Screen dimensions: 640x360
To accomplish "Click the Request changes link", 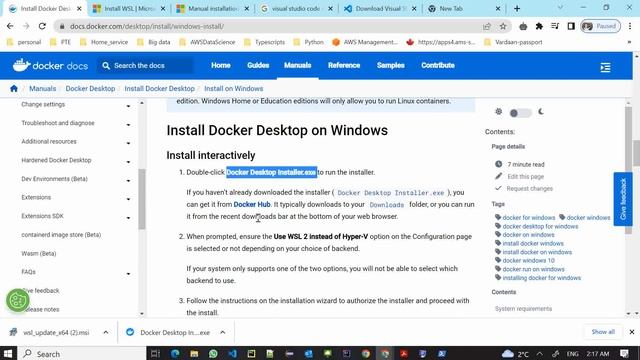I will [x=529, y=189].
